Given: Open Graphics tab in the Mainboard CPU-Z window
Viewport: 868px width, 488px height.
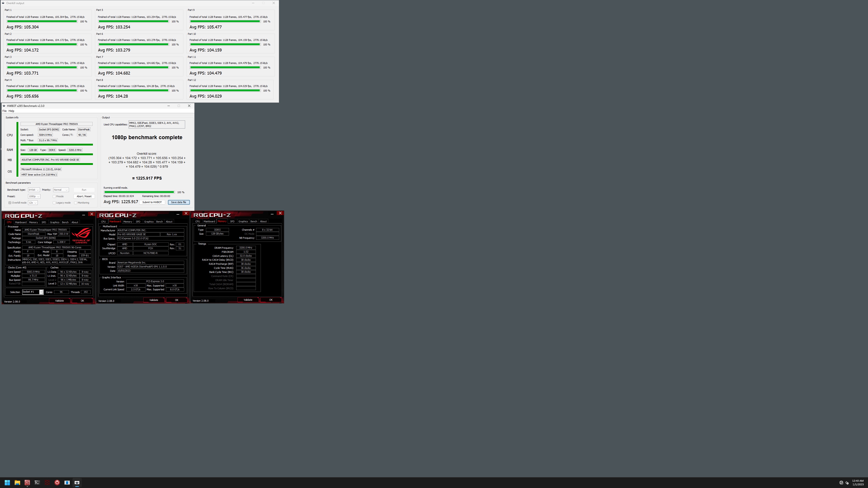Looking at the screenshot, I should click(149, 222).
